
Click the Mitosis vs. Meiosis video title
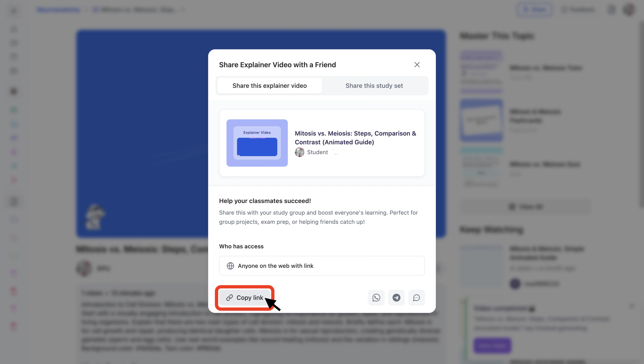pos(356,138)
